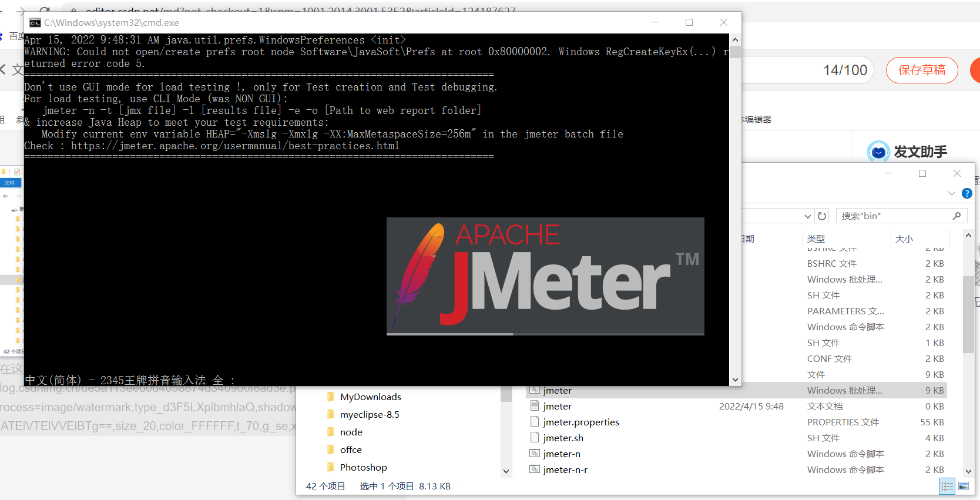Viewport: 980px width, 500px height.
Task: Switch Explorer to large icons view
Action: tap(964, 486)
